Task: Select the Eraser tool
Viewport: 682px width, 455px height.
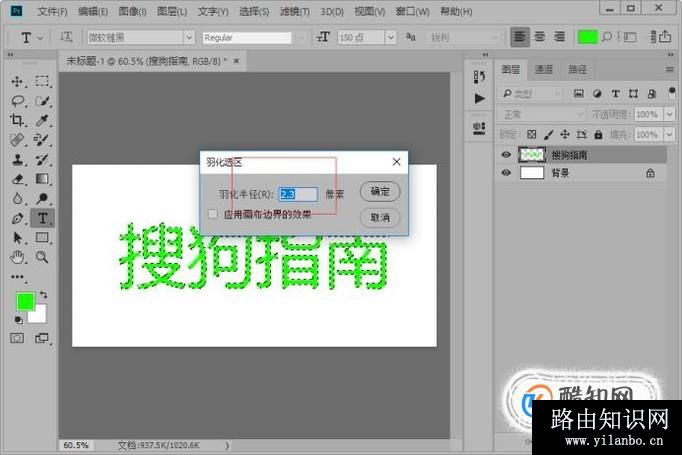Action: pos(17,179)
